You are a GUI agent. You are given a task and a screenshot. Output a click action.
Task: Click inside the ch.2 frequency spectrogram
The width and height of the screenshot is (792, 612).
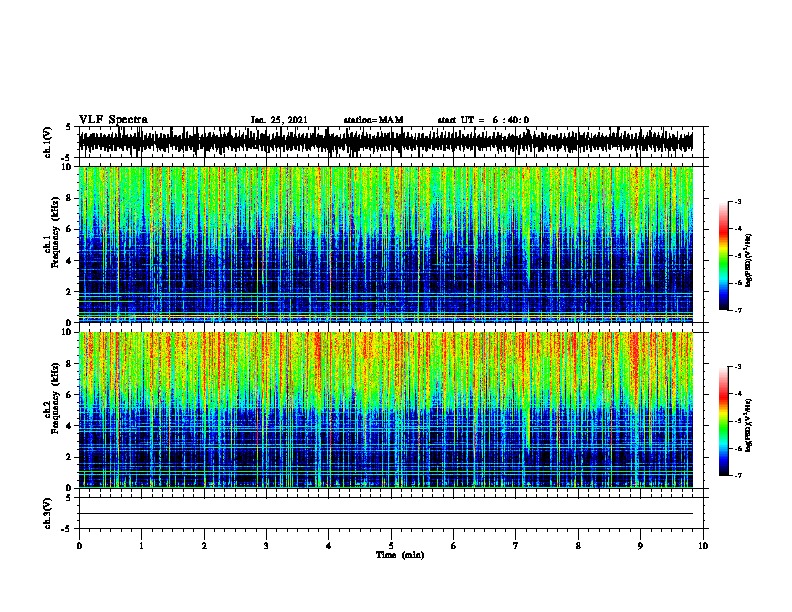(x=386, y=410)
